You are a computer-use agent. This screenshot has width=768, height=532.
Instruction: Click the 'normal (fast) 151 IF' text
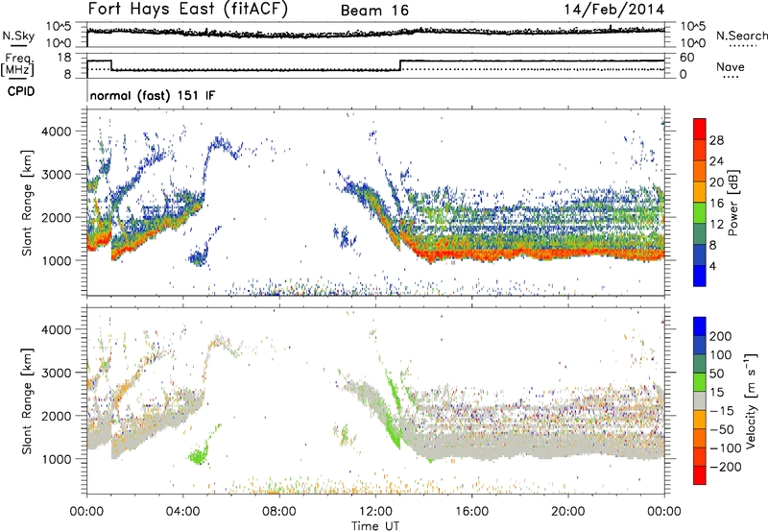(153, 96)
